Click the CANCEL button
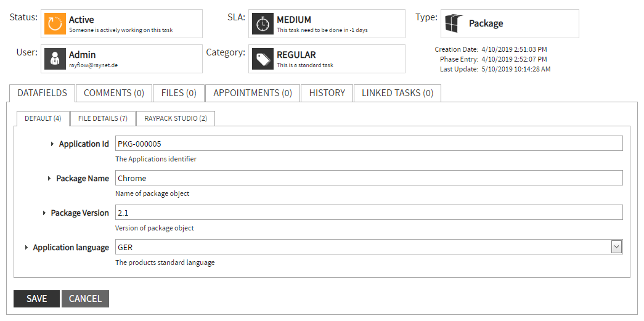 (x=85, y=299)
